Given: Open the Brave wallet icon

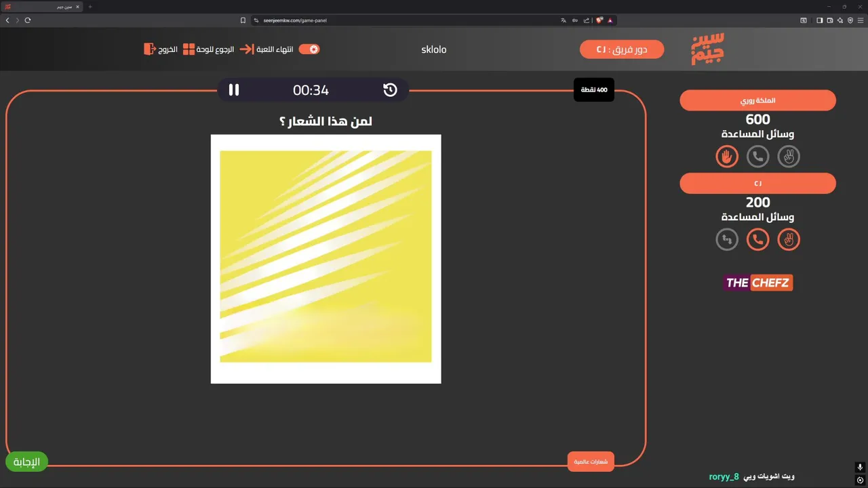Looking at the screenshot, I should point(829,20).
